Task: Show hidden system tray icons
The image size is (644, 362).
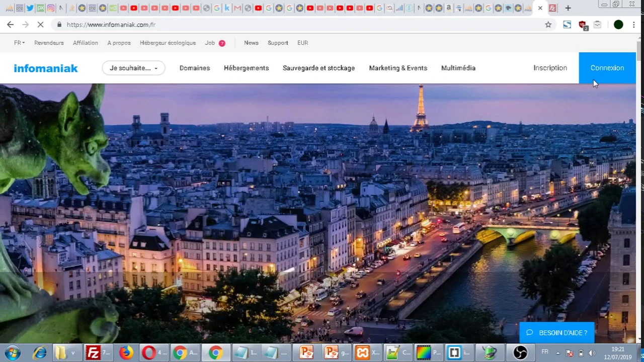Action: pos(557,353)
